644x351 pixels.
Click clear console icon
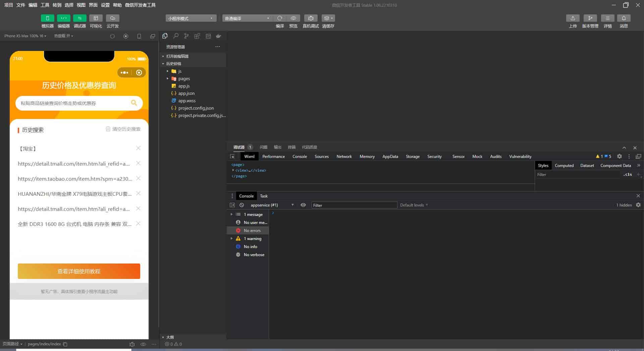click(241, 205)
